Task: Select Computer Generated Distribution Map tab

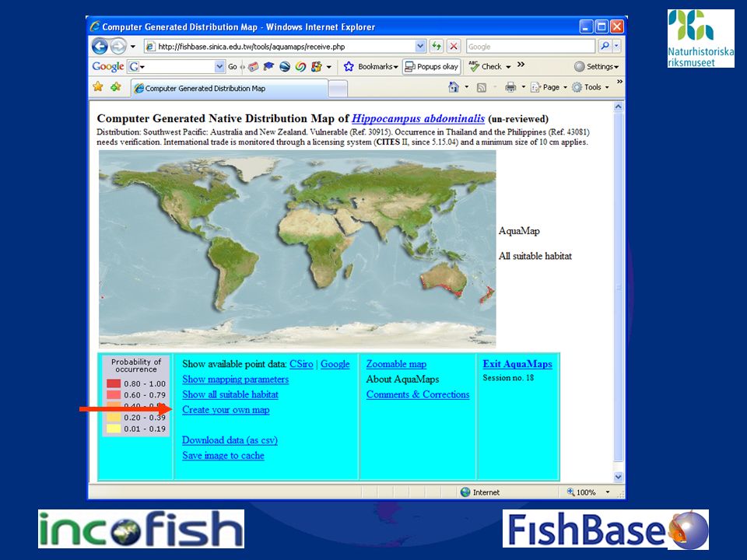Action: [229, 88]
